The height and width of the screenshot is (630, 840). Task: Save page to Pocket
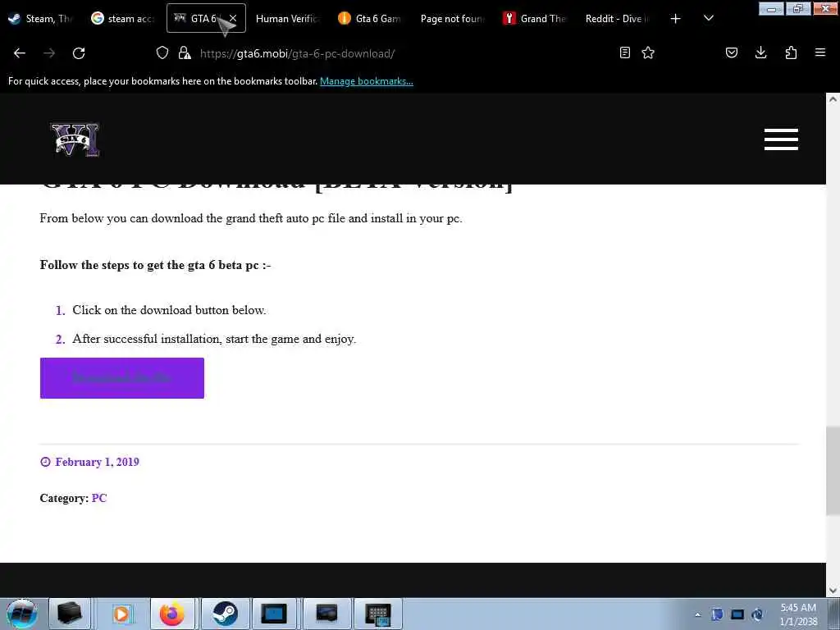coord(732,52)
